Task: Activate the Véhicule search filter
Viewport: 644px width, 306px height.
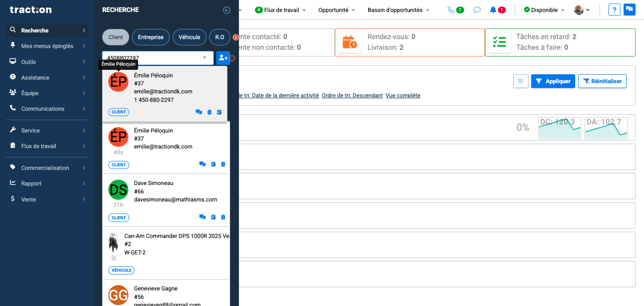Action: click(x=190, y=37)
